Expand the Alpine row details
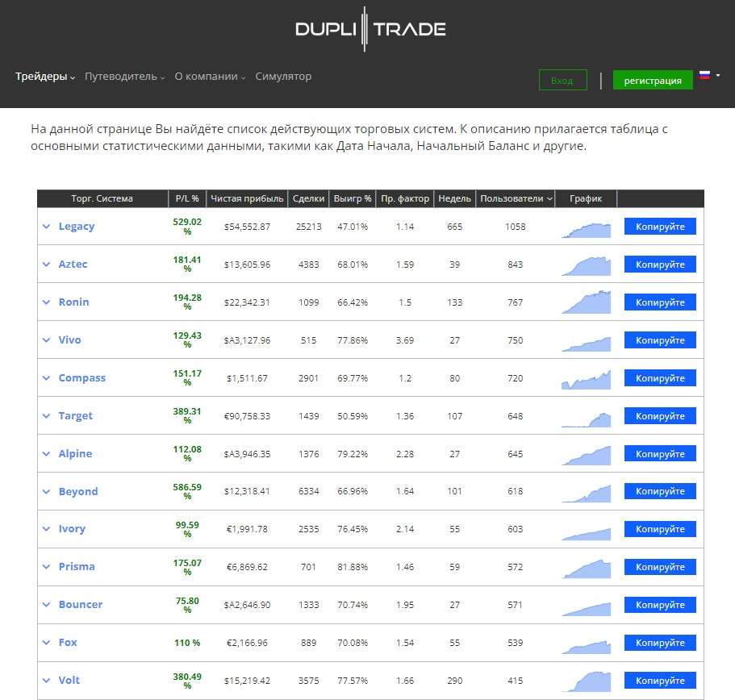This screenshot has width=735, height=700. pyautogui.click(x=47, y=454)
